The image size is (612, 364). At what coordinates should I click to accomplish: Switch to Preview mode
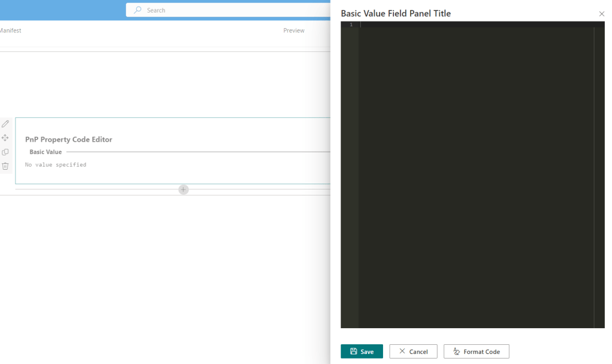[x=293, y=30]
